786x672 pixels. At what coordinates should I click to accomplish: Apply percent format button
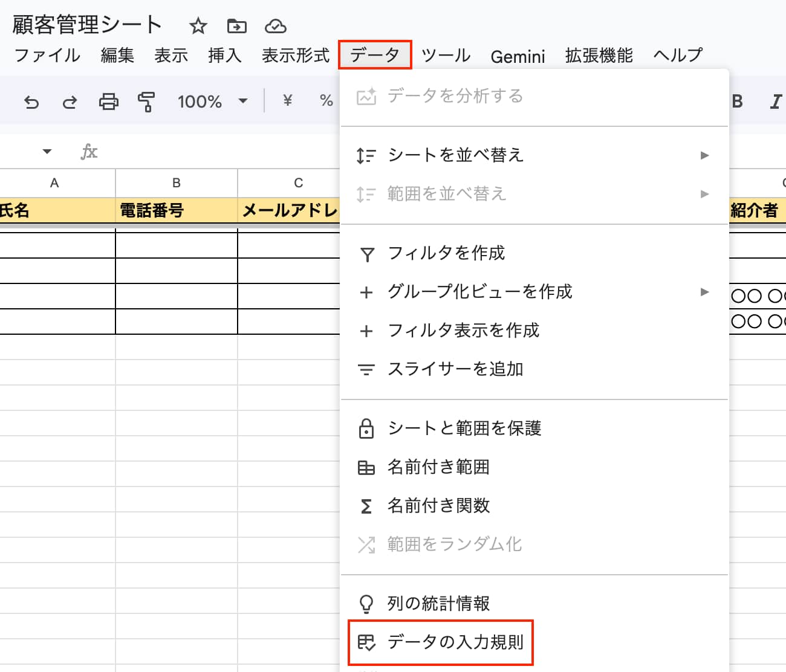(326, 101)
